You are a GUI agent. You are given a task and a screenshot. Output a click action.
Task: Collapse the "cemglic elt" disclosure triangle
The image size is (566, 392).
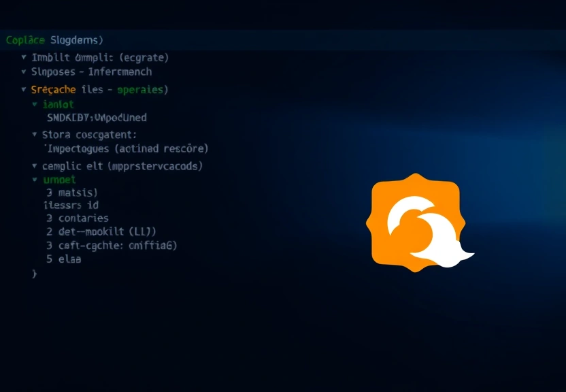tap(34, 165)
